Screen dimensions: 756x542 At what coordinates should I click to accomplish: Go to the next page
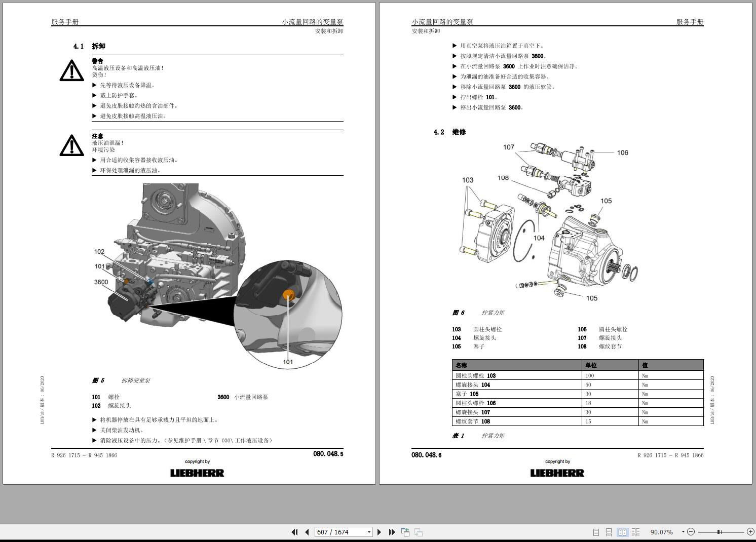(379, 532)
